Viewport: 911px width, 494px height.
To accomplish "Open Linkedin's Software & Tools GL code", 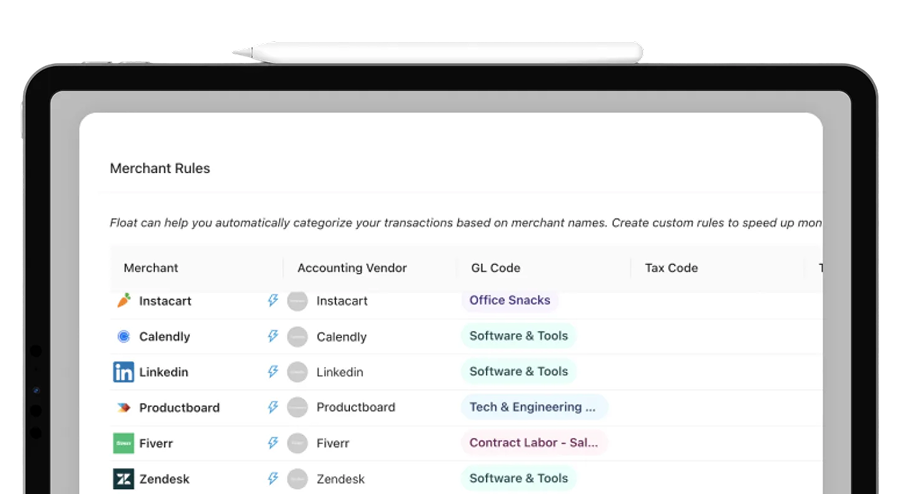I will tap(518, 371).
